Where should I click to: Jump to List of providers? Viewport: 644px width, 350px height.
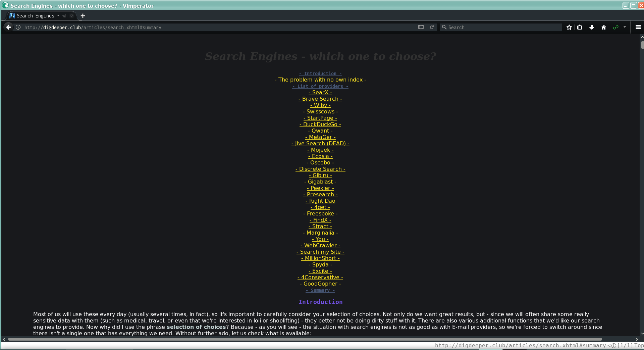(320, 86)
